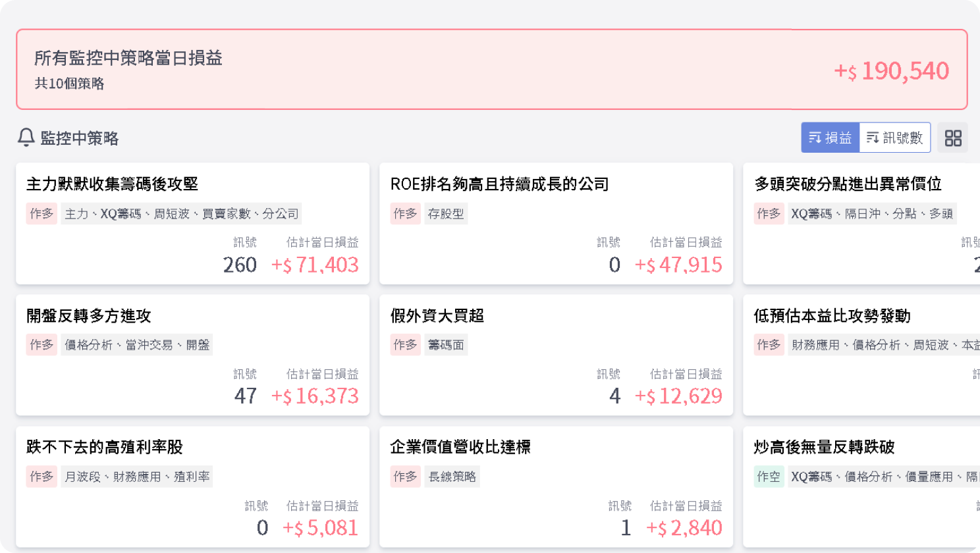
Task: Select the 開盤反轉多方進攻 strategy title
Action: tap(89, 316)
